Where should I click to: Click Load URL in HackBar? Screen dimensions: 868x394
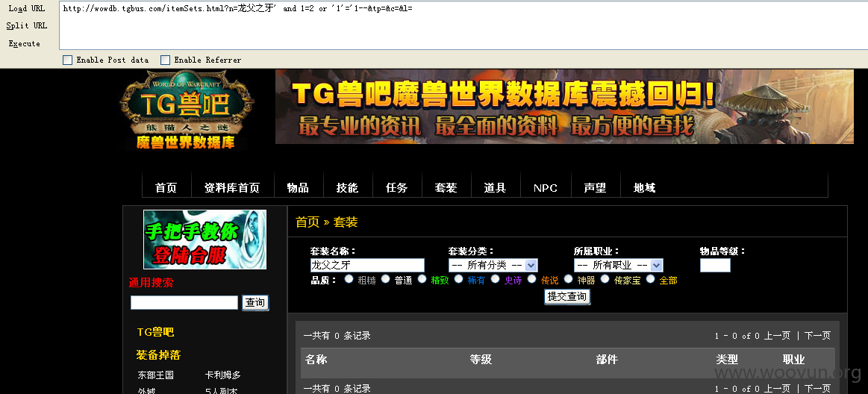tap(27, 8)
